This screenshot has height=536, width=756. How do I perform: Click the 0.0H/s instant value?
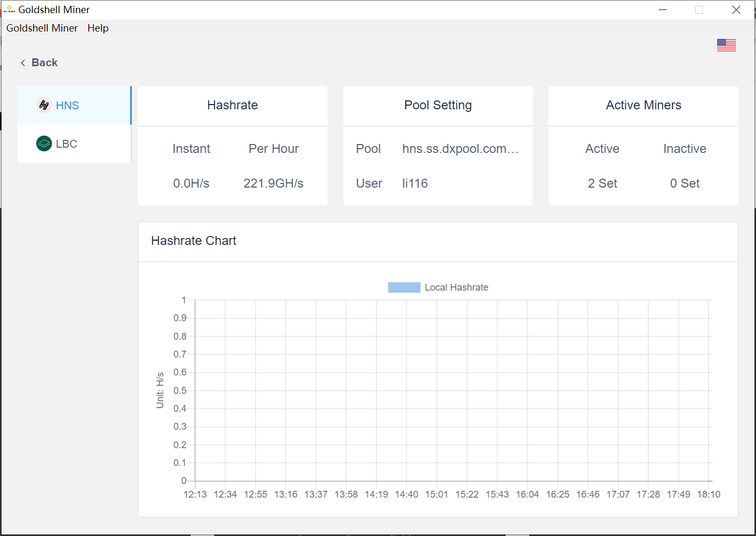pos(191,183)
